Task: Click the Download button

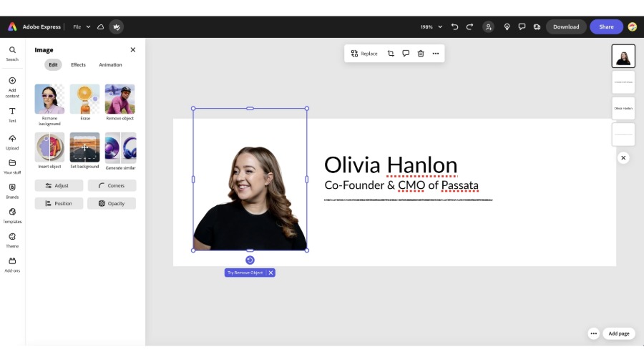Action: pos(566,26)
